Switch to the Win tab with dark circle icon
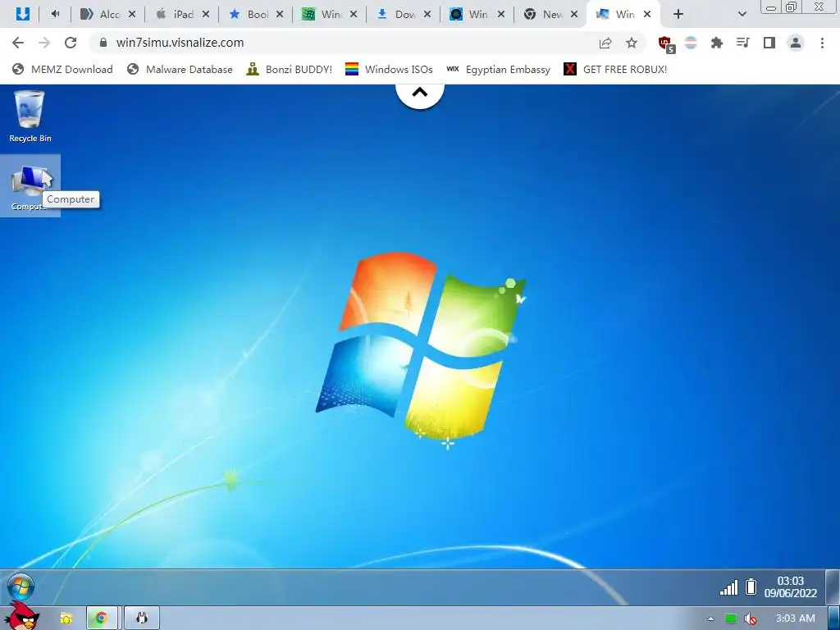 pos(470,15)
